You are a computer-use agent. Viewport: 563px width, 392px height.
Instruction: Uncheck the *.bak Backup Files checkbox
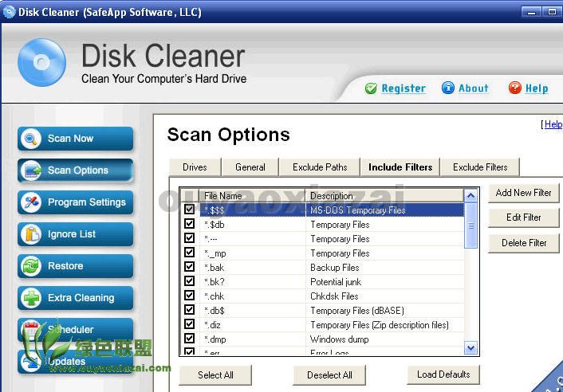point(189,267)
